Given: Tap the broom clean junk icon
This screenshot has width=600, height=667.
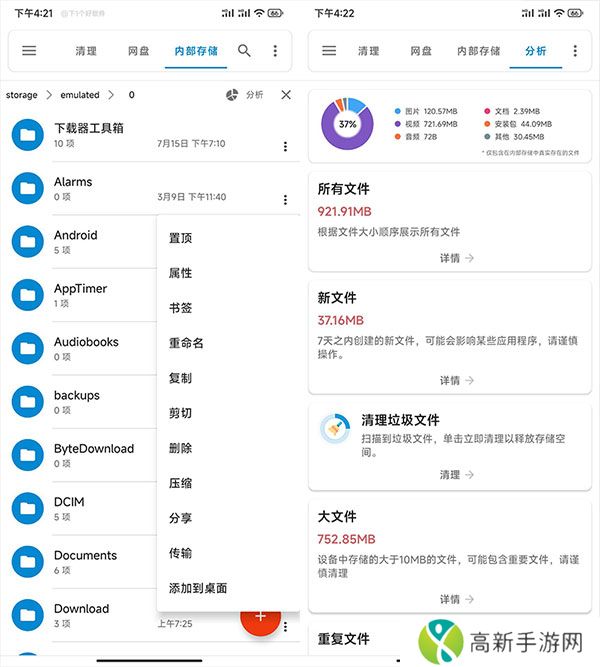Looking at the screenshot, I should 333,428.
